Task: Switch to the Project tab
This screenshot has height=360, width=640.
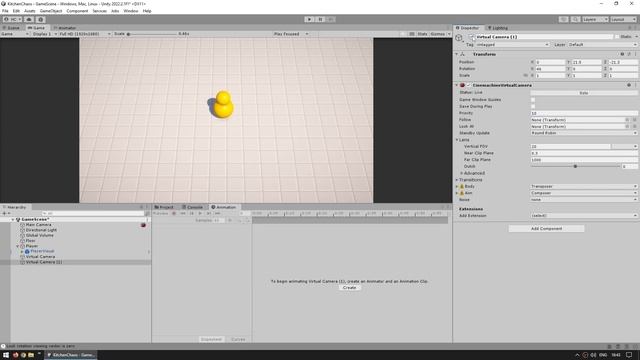Action: [164, 207]
